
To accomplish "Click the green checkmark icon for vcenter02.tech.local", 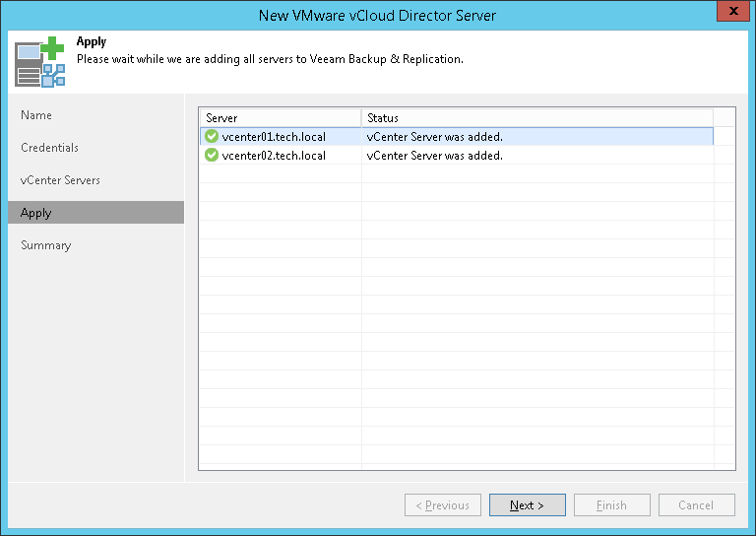I will (x=212, y=156).
